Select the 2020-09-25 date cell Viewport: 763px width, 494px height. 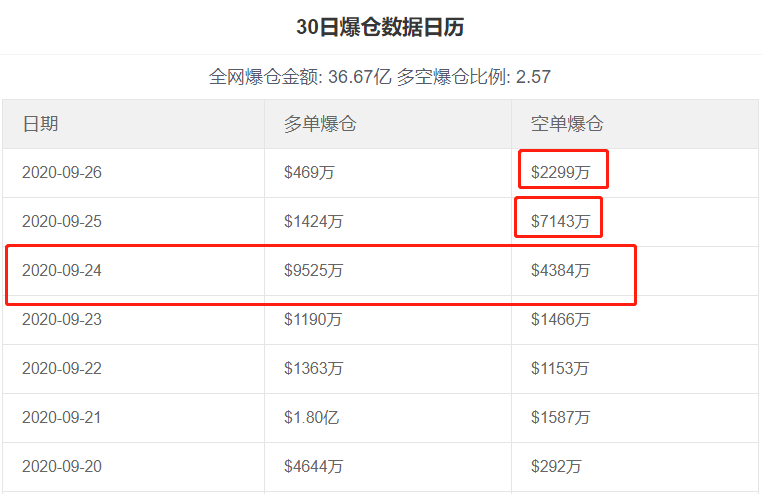coord(62,221)
